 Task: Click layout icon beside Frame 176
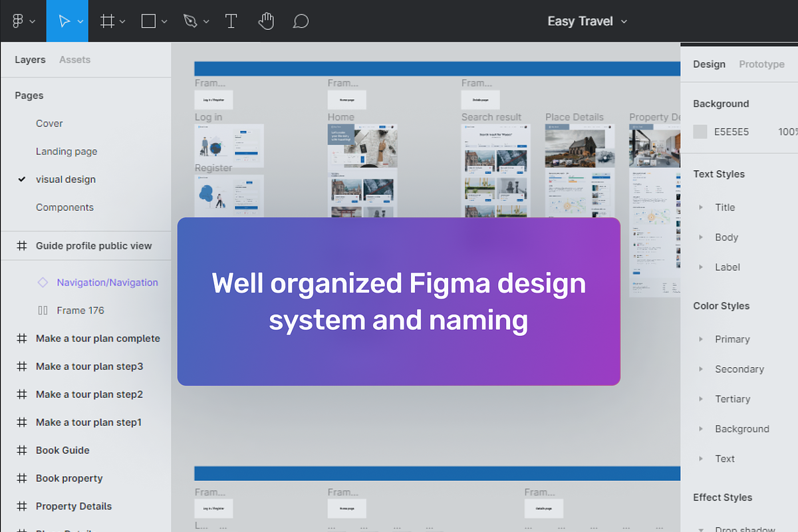pos(43,311)
